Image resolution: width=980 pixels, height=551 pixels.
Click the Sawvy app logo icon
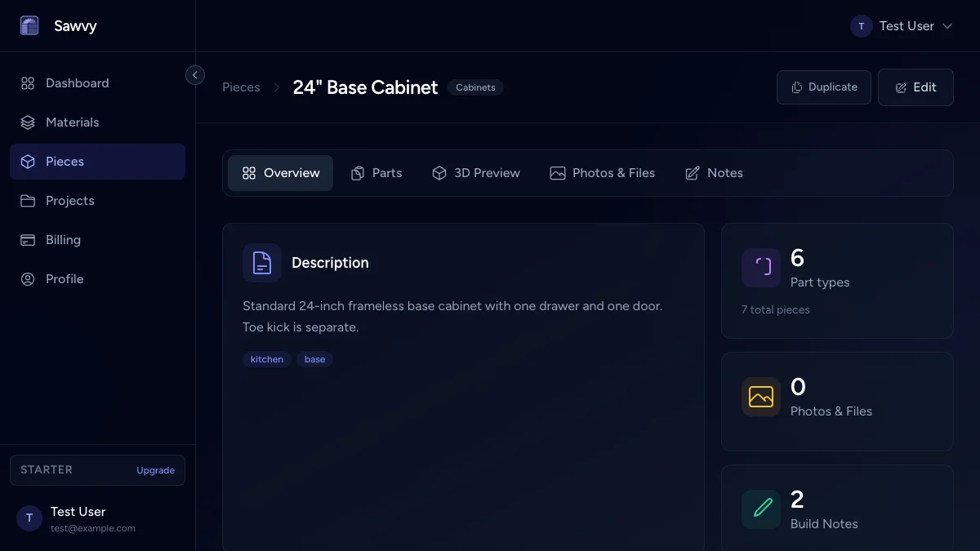point(29,25)
